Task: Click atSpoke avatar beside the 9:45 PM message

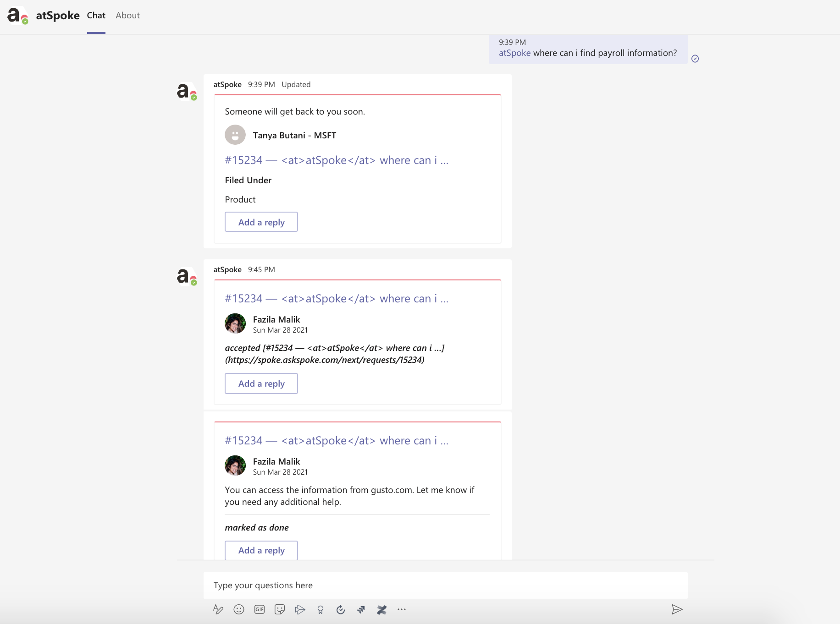Action: tap(187, 277)
